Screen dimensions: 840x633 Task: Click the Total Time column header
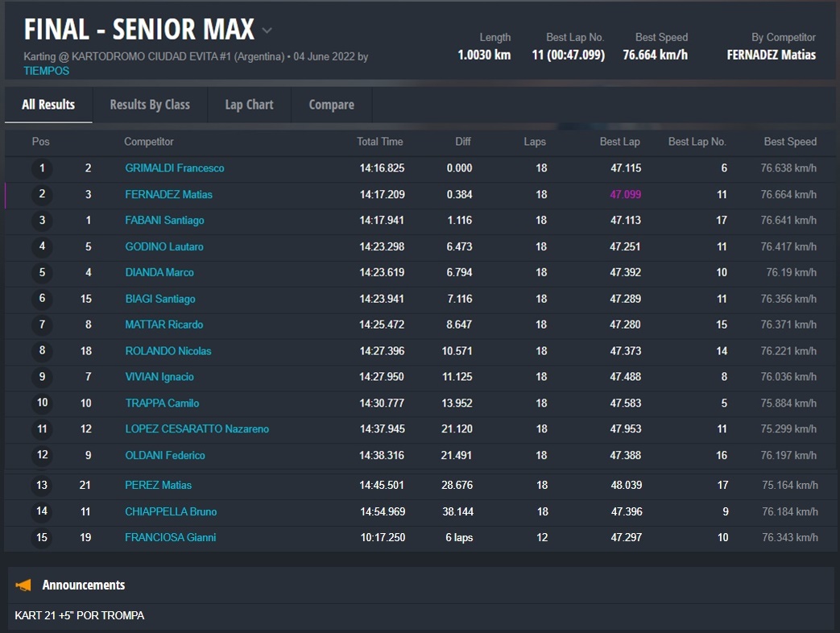coord(379,142)
